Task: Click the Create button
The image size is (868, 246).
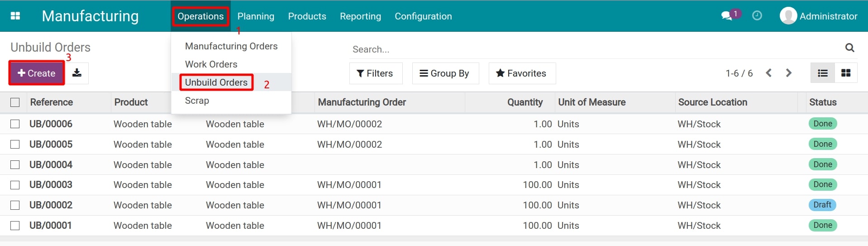Action: (37, 73)
